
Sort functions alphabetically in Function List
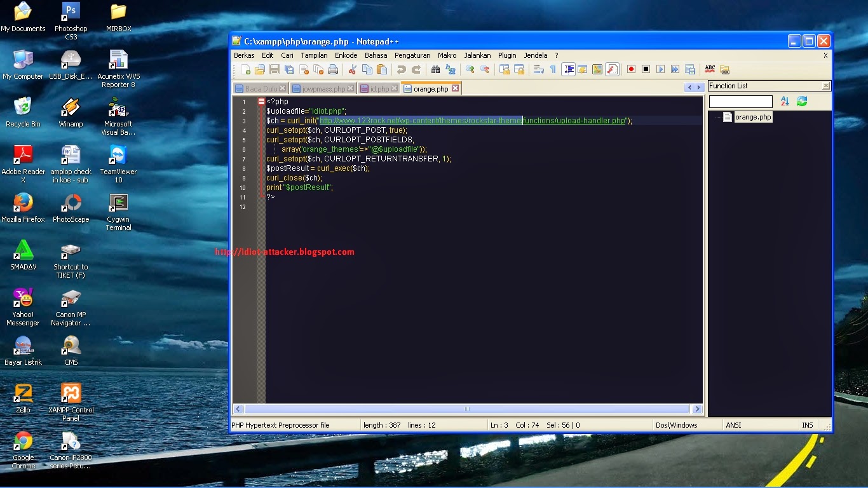(x=785, y=101)
